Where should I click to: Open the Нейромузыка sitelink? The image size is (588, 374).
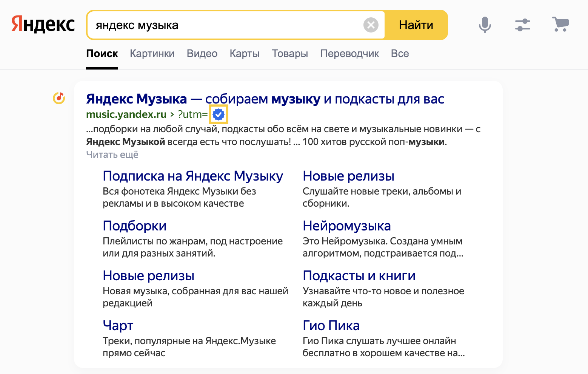(x=346, y=226)
